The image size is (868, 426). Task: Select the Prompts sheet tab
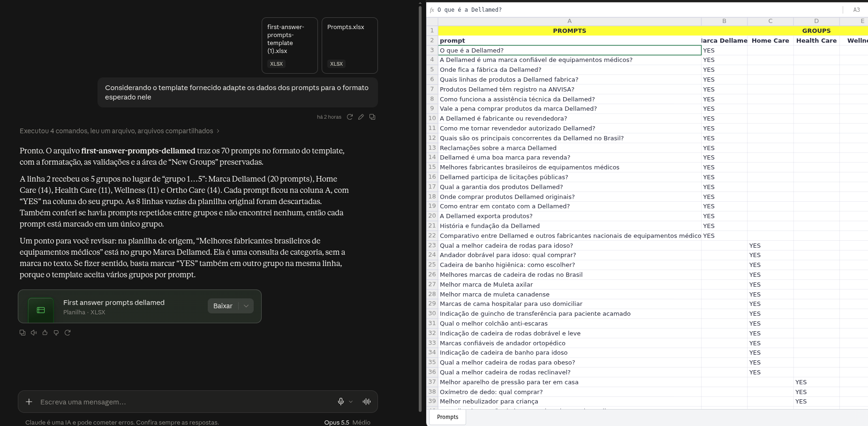coord(448,417)
